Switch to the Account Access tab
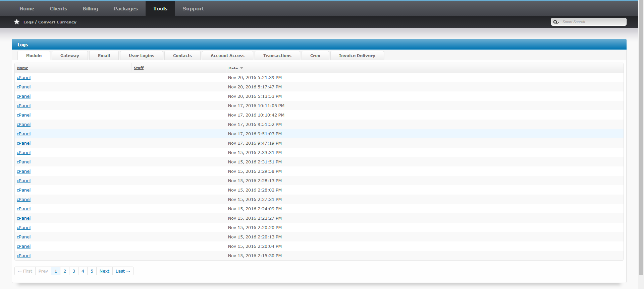Viewport: 644px width, 289px height. click(x=227, y=56)
